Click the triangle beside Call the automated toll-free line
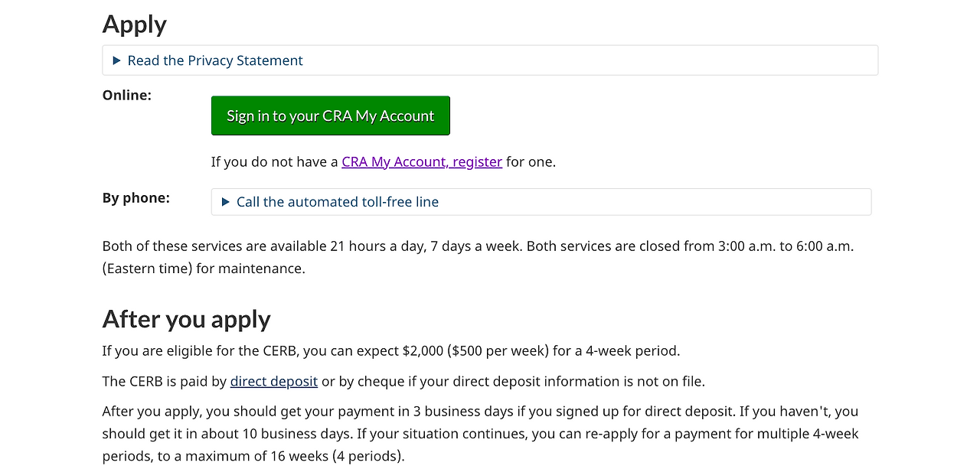The width and height of the screenshot is (980, 469). [226, 202]
